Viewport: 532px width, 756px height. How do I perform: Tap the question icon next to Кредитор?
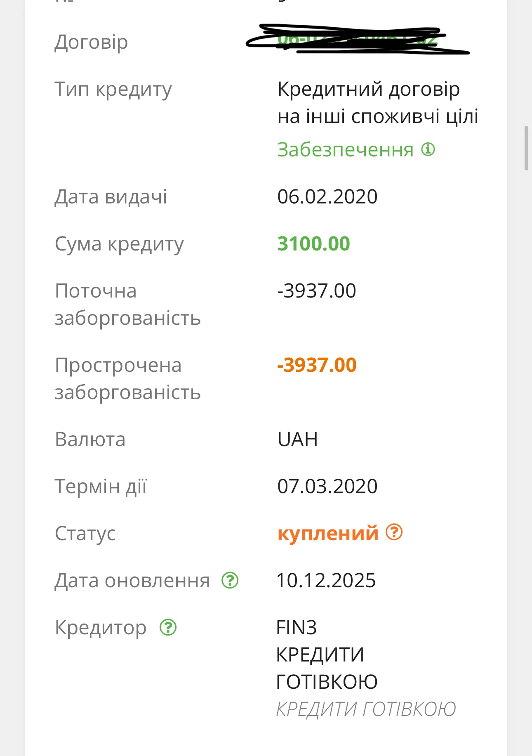(x=168, y=627)
